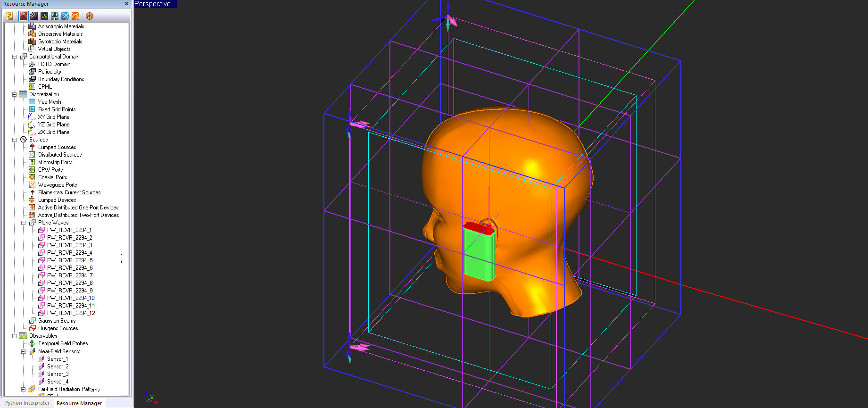Select the CPML item
868x408 pixels.
(45, 87)
